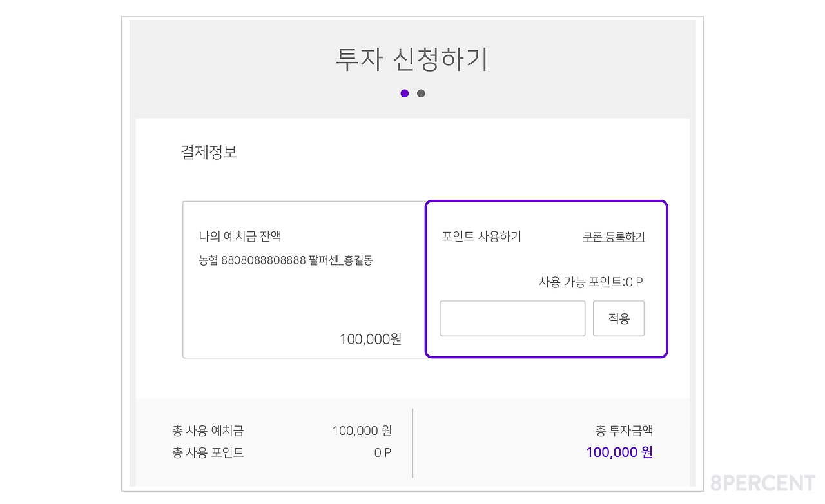Click the 투자 신청하기 page title
The width and height of the screenshot is (825, 504).
click(x=412, y=59)
